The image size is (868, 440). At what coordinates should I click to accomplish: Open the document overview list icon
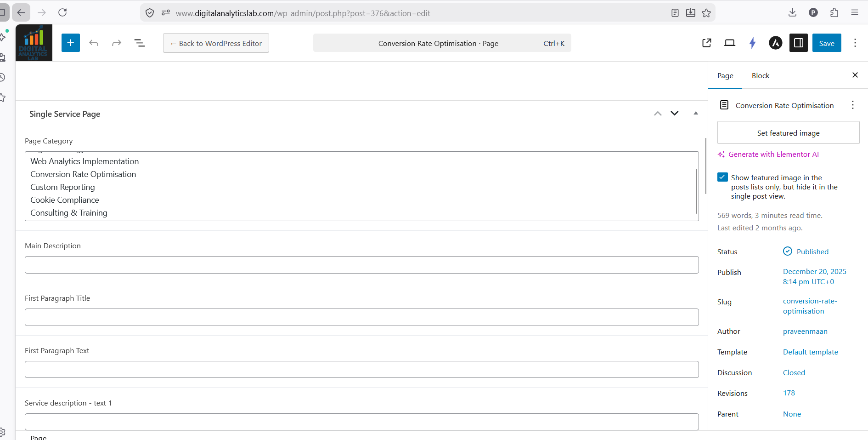pos(140,43)
